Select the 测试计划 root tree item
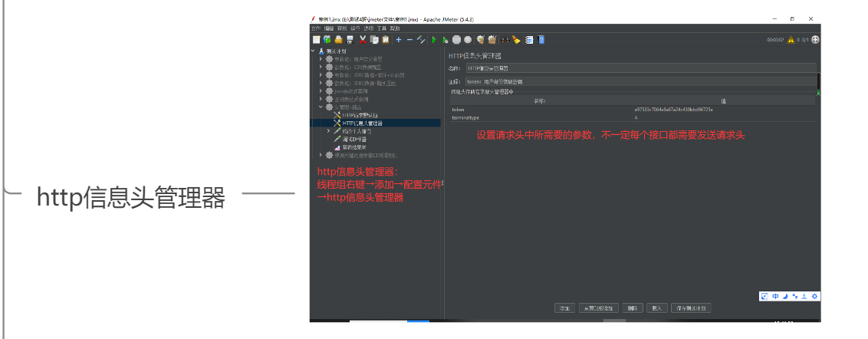Viewport: 868px width, 339px height. (x=337, y=51)
